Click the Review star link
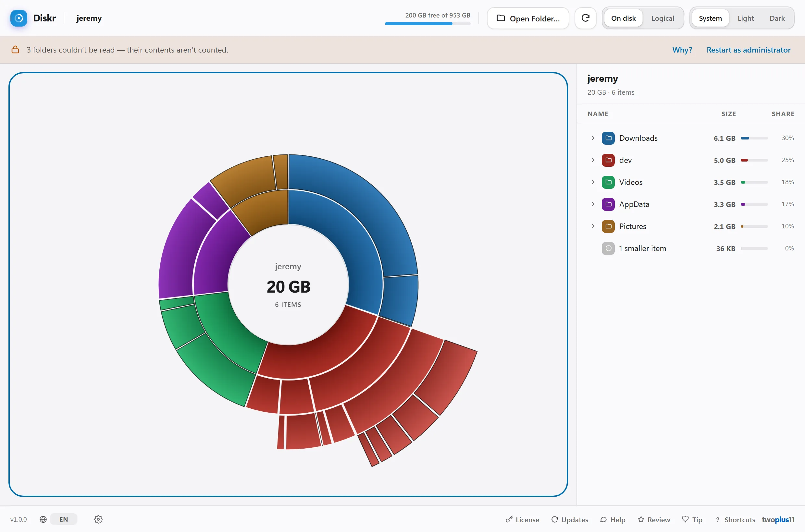Image resolution: width=805 pixels, height=532 pixels. coord(654,520)
